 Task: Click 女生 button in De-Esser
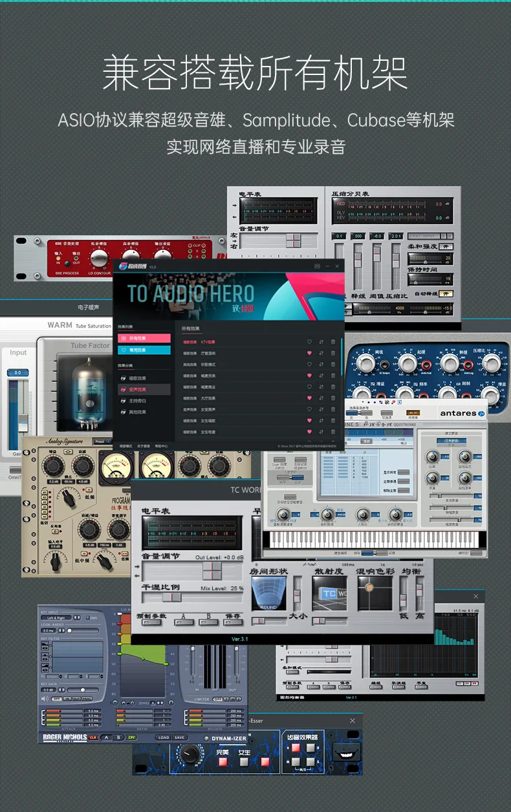[x=244, y=762]
